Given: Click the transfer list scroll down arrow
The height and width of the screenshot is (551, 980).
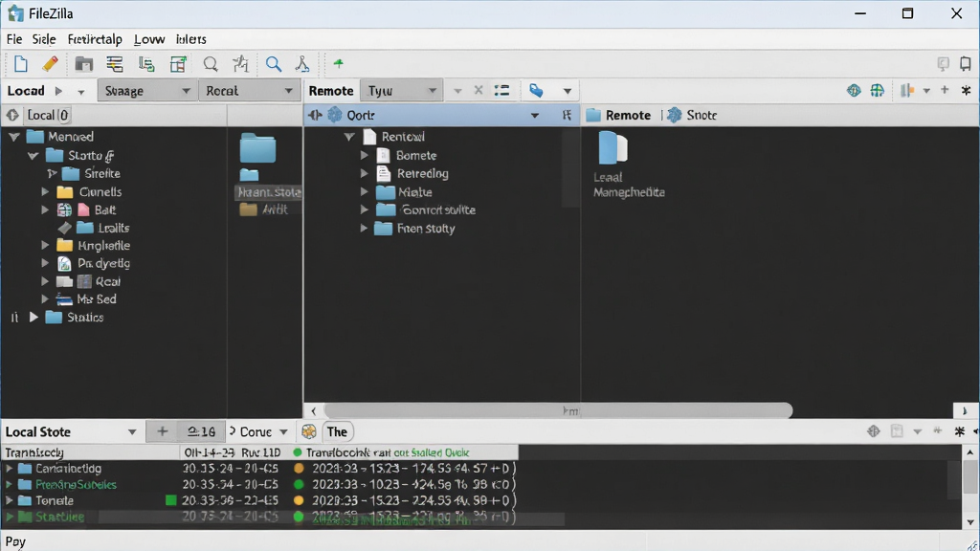Looking at the screenshot, I should pyautogui.click(x=970, y=522).
